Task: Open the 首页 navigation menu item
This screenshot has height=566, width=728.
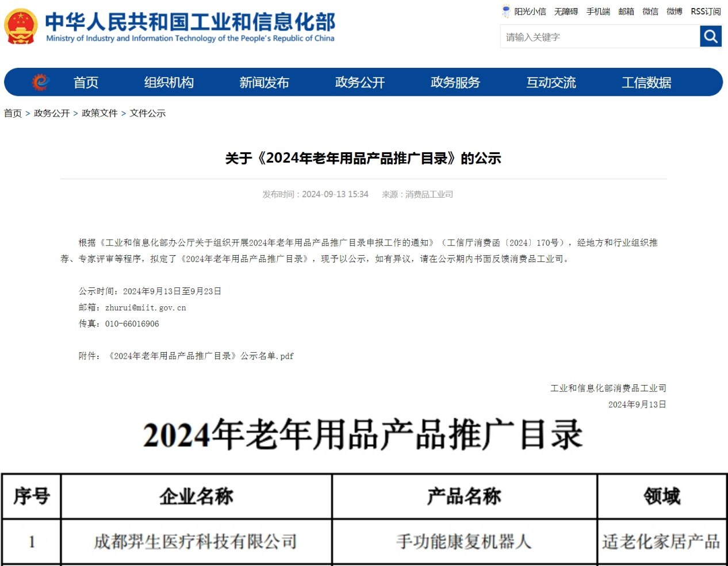Action: point(86,82)
